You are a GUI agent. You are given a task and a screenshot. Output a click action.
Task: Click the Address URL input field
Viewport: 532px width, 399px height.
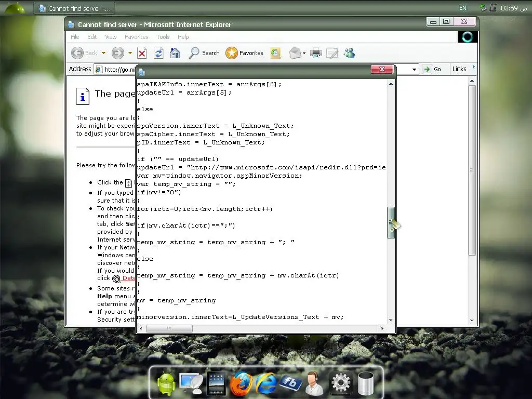tap(256, 69)
